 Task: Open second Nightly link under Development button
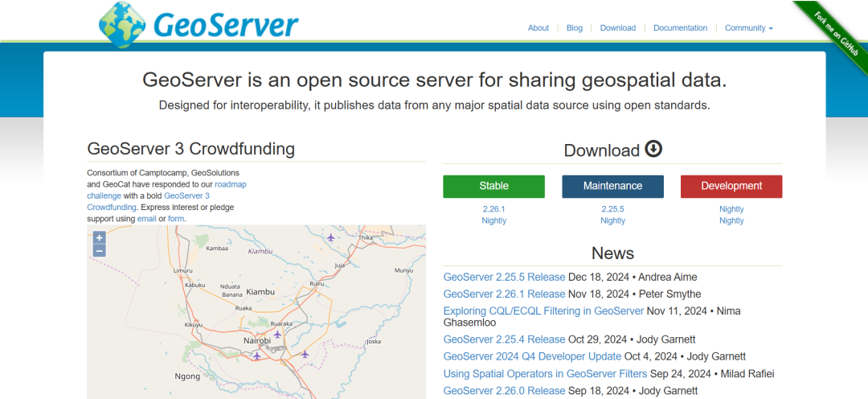click(731, 220)
